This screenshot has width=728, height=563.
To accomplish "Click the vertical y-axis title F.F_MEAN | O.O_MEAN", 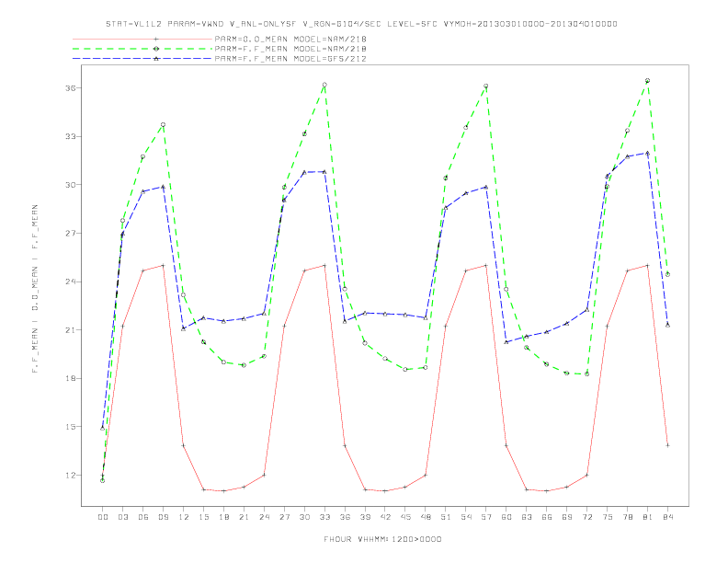I will pos(35,289).
